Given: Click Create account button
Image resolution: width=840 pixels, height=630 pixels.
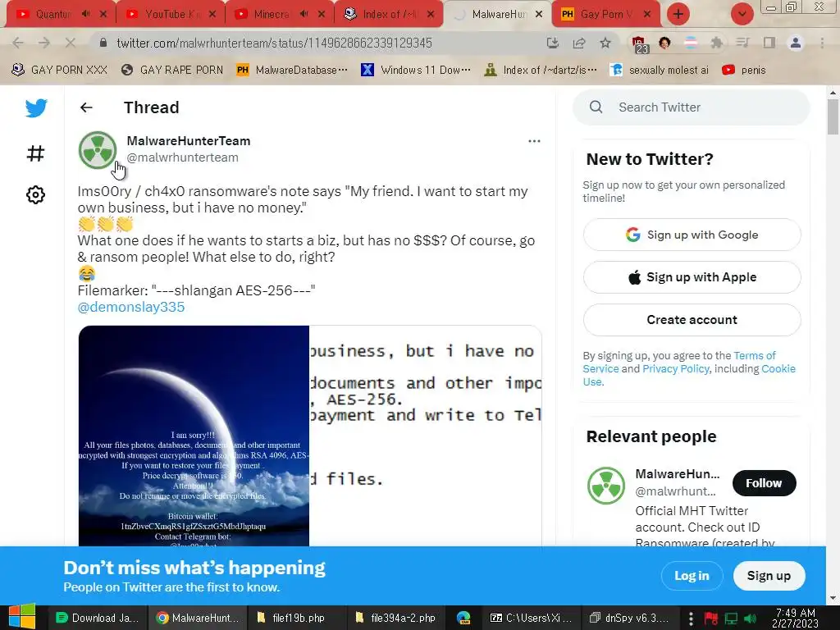Looking at the screenshot, I should (692, 320).
